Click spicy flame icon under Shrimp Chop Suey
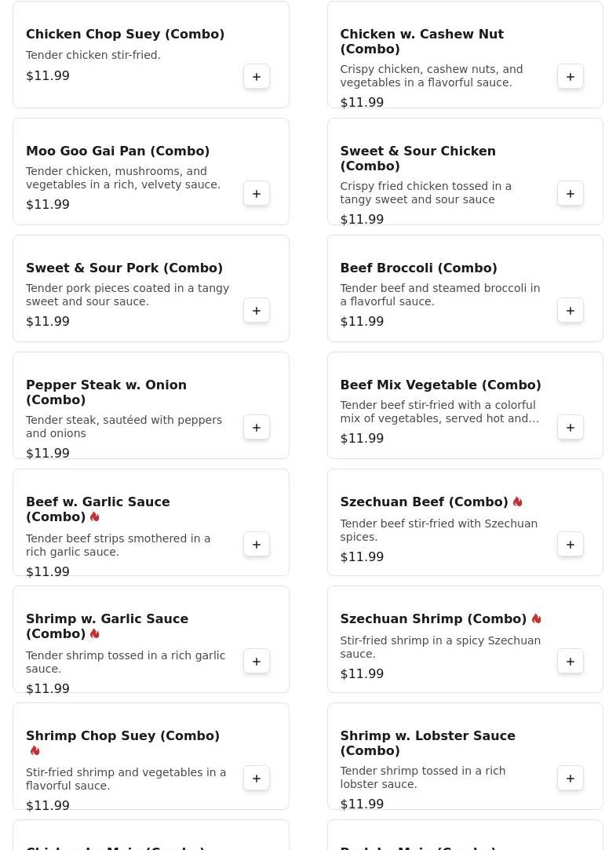Viewport: 616px width, 850px height. pyautogui.click(x=35, y=751)
